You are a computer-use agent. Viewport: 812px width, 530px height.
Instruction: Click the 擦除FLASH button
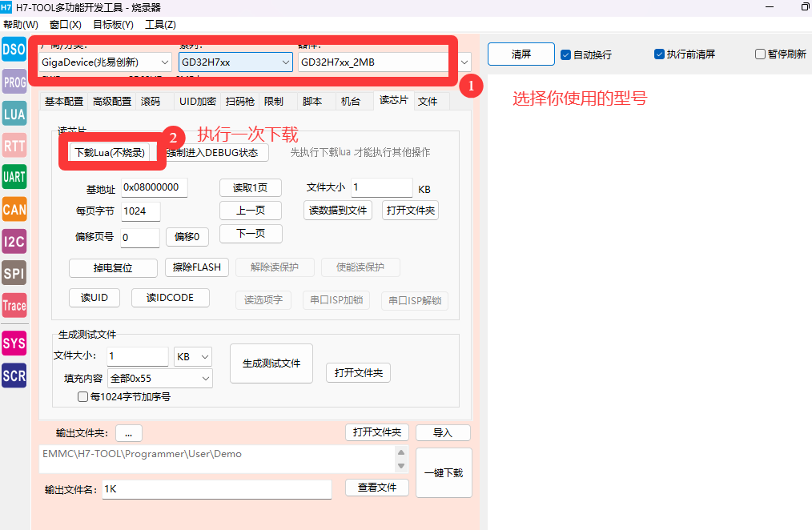[197, 267]
